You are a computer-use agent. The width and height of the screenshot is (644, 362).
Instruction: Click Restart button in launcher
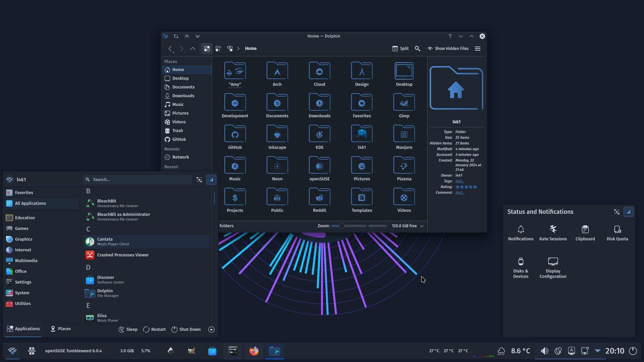154,329
